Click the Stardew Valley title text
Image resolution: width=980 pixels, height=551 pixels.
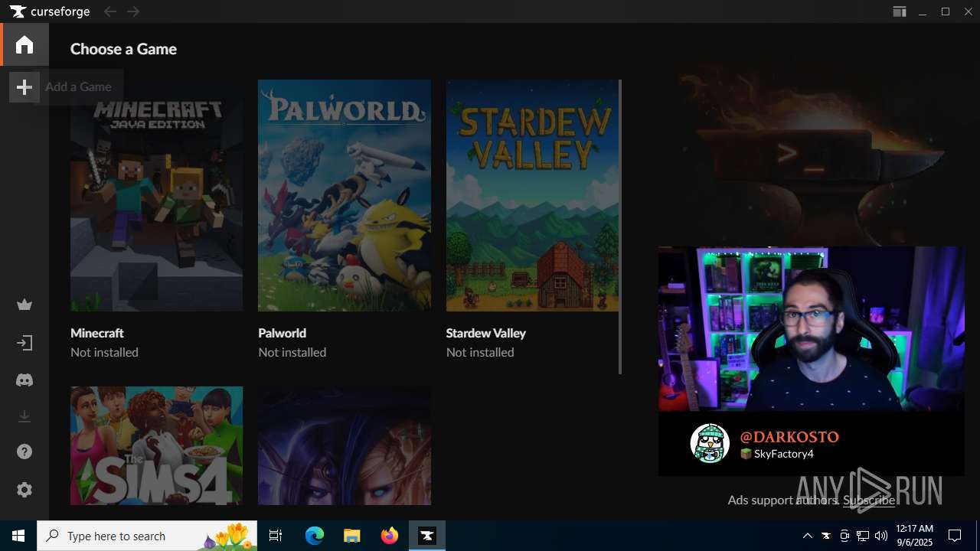pyautogui.click(x=486, y=333)
